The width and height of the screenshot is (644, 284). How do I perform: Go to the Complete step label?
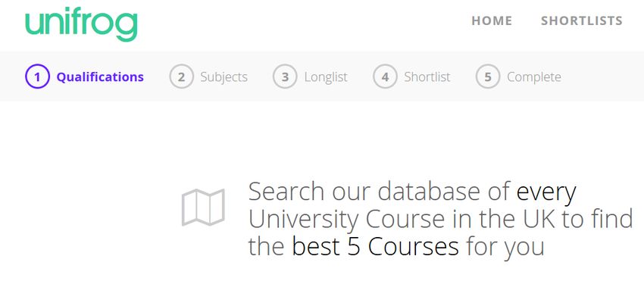pos(534,77)
